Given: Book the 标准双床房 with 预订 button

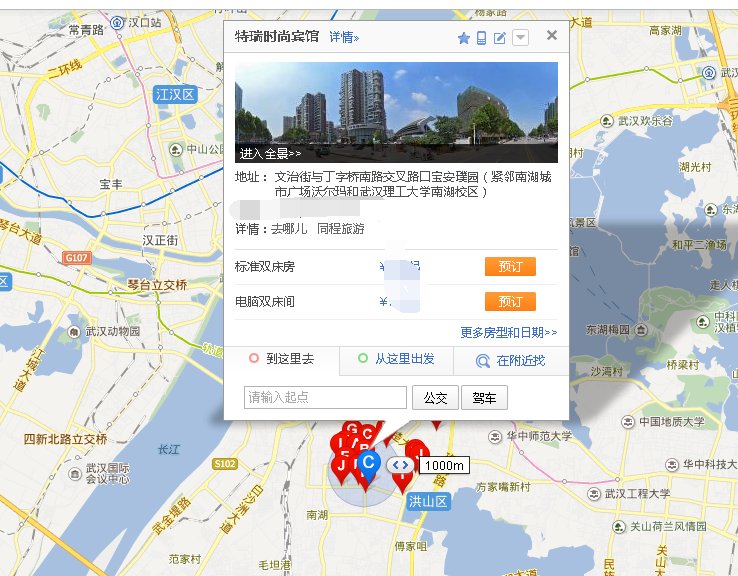Looking at the screenshot, I should [510, 266].
